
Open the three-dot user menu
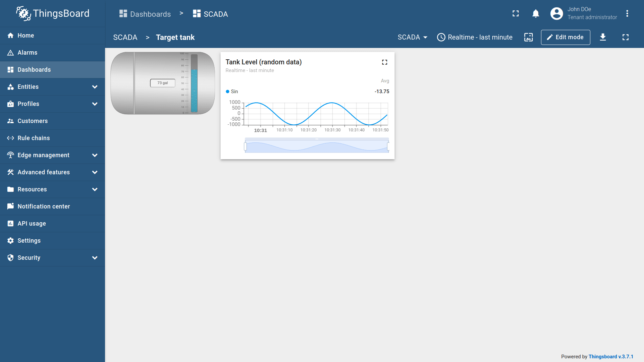pyautogui.click(x=627, y=14)
